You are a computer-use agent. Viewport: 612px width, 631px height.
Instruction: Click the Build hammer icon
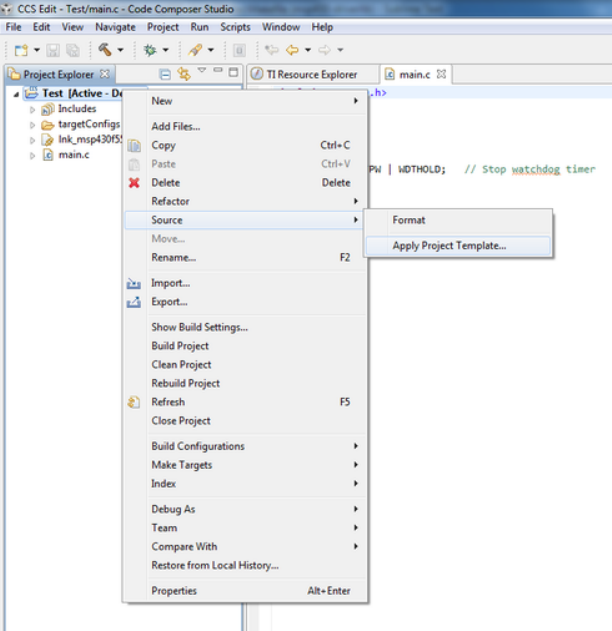click(x=105, y=50)
